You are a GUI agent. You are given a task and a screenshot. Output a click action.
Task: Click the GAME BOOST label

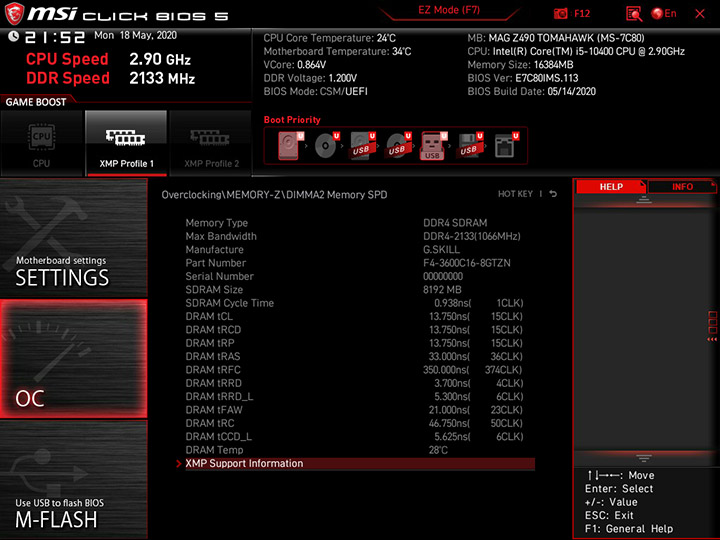pyautogui.click(x=36, y=102)
